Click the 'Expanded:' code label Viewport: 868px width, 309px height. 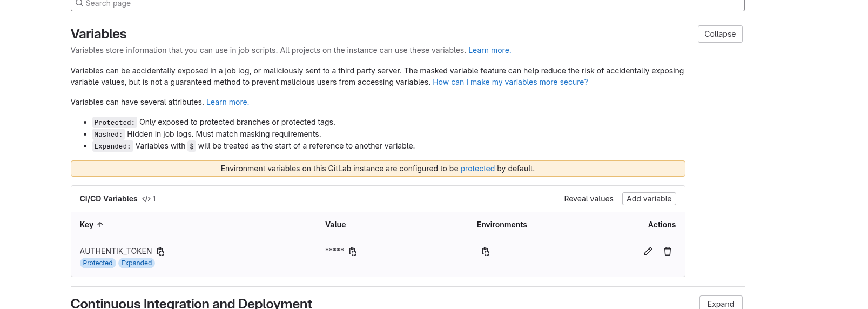click(x=112, y=146)
